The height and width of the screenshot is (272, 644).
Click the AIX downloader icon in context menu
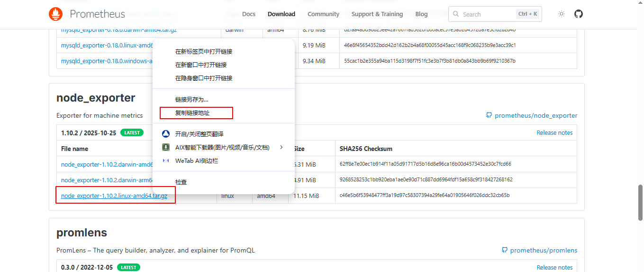point(166,147)
